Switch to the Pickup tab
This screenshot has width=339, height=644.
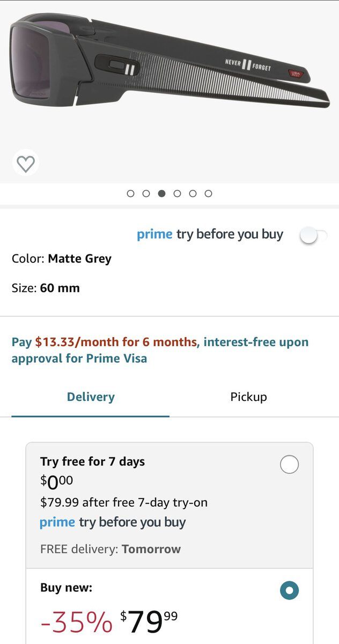point(248,397)
